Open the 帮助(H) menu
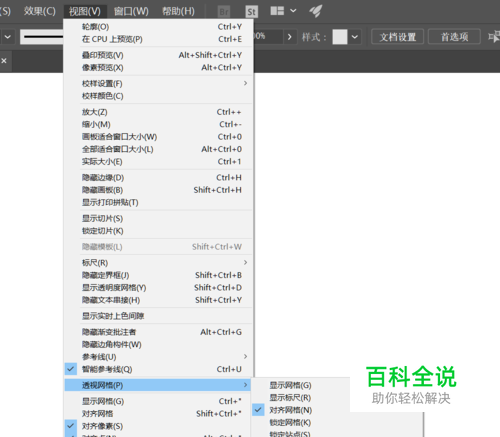Image resolution: width=500 pixels, height=437 pixels. point(178,11)
